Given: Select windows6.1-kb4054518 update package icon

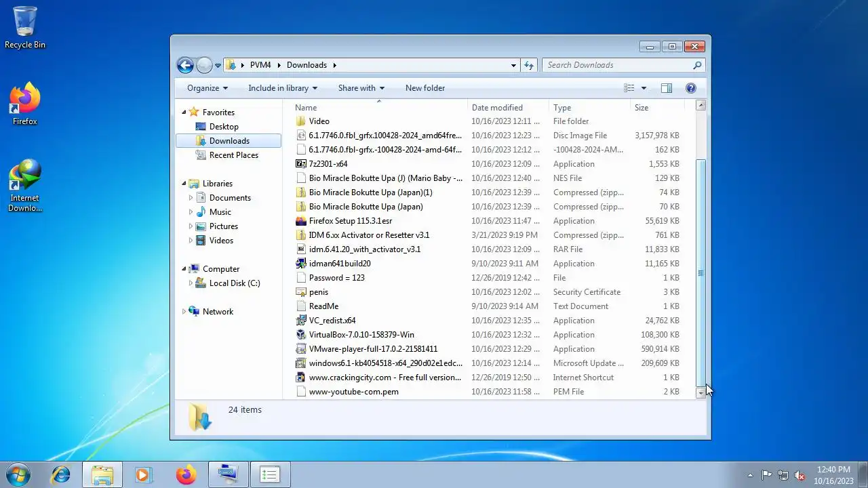Looking at the screenshot, I should coord(302,363).
